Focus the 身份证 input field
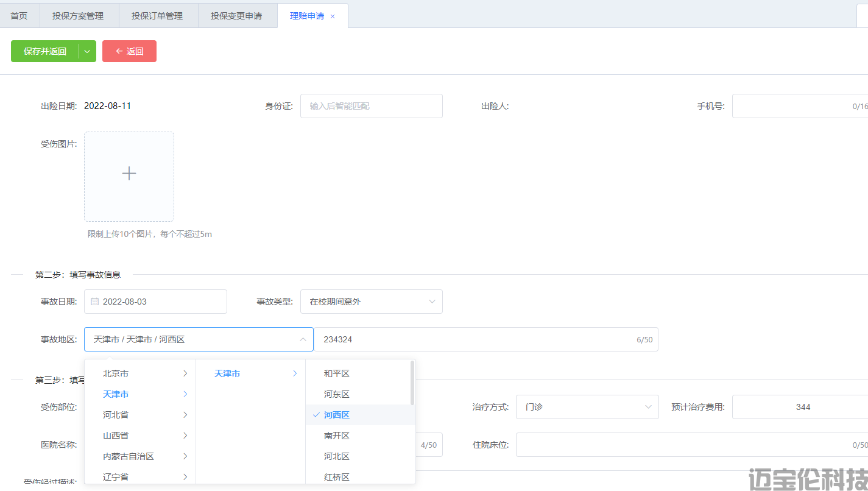Screen dimensions: 868x491 point(372,106)
